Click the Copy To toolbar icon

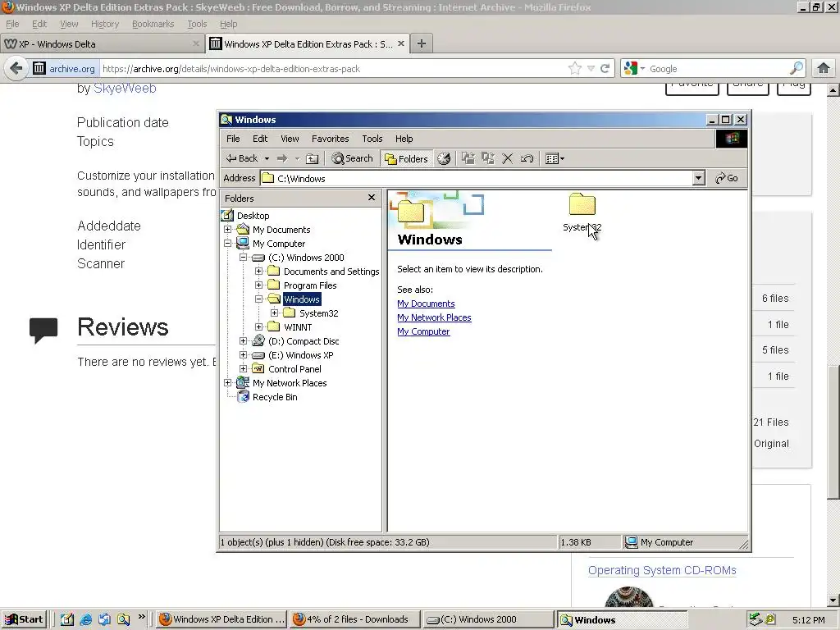click(487, 158)
